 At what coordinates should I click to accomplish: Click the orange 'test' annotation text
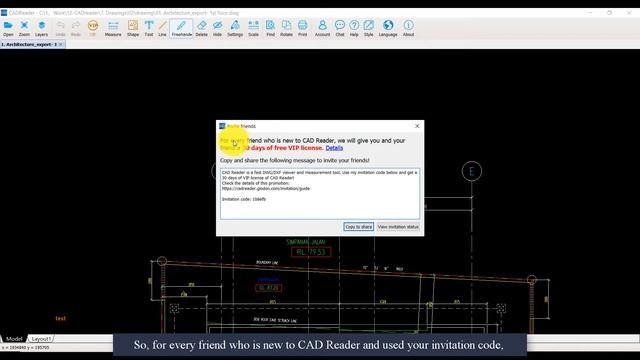tap(60, 318)
